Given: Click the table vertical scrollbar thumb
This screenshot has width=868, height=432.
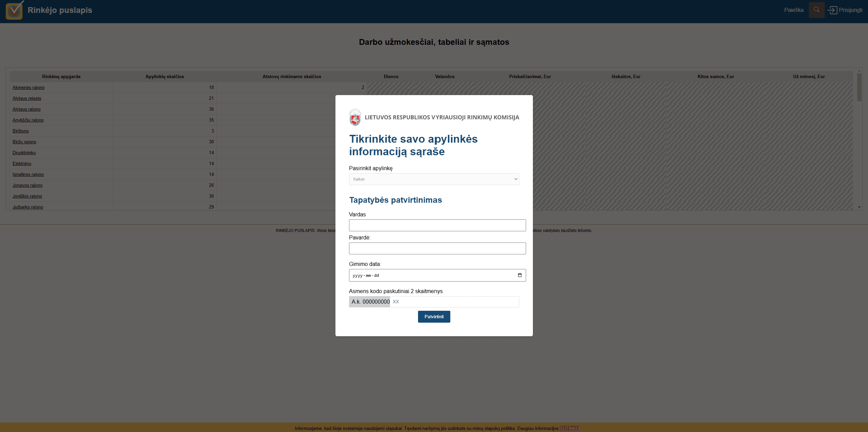Looking at the screenshot, I should click(859, 87).
